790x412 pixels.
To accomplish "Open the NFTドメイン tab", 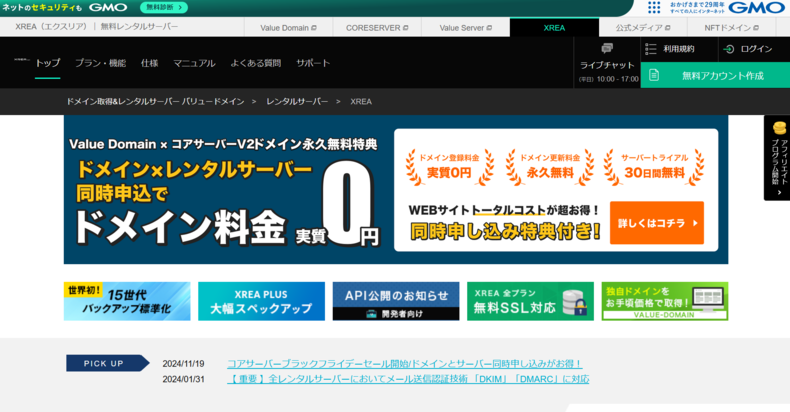I will 732,28.
